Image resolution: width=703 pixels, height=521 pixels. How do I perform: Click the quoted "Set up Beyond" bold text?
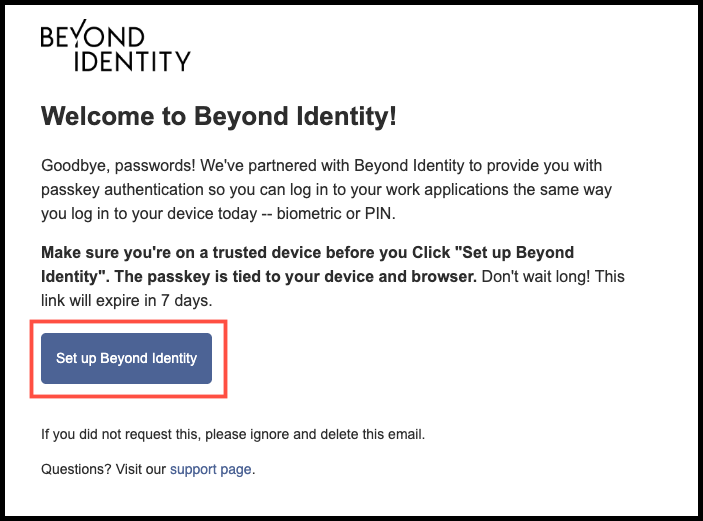click(x=514, y=253)
